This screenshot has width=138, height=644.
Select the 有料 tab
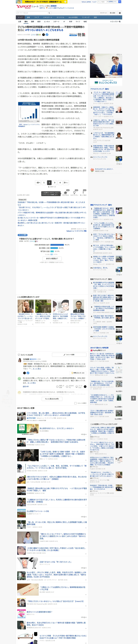click(95, 17)
